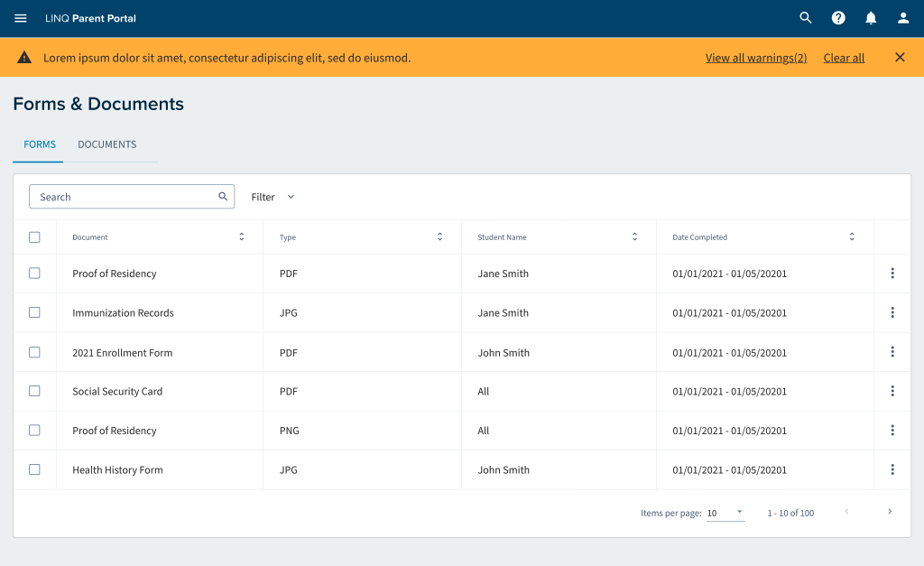Open notifications bell icon
This screenshot has height=566, width=924.
(x=871, y=18)
